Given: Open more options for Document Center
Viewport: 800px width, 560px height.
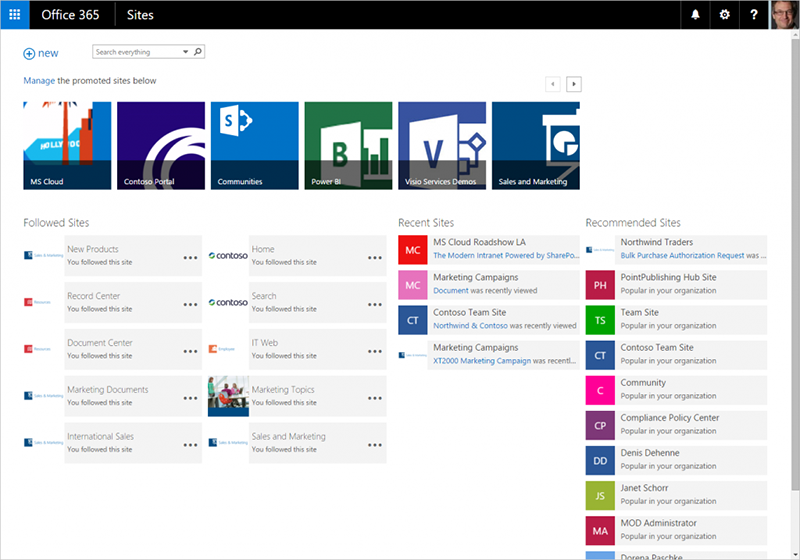Looking at the screenshot, I should point(190,351).
